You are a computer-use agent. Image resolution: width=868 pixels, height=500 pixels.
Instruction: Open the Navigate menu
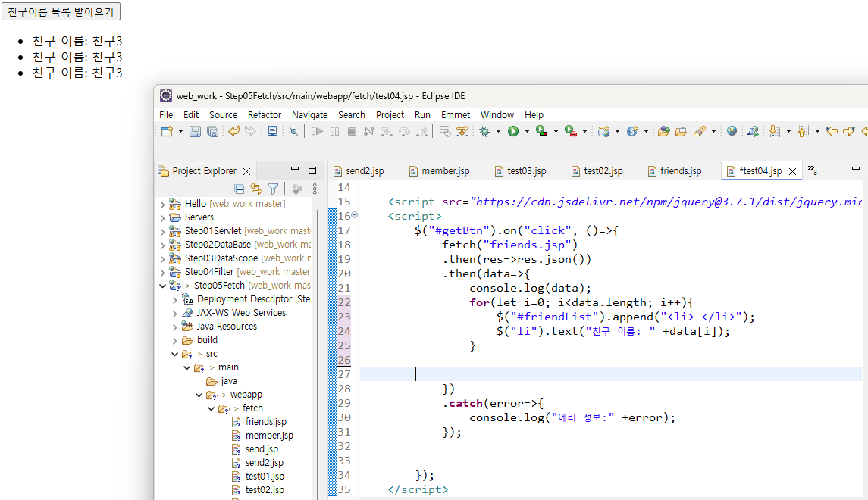click(x=309, y=114)
